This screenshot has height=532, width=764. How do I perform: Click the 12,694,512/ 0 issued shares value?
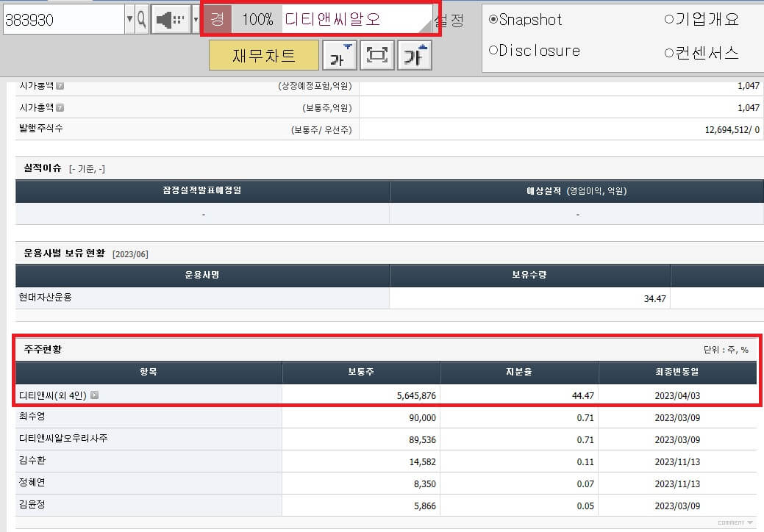point(732,130)
